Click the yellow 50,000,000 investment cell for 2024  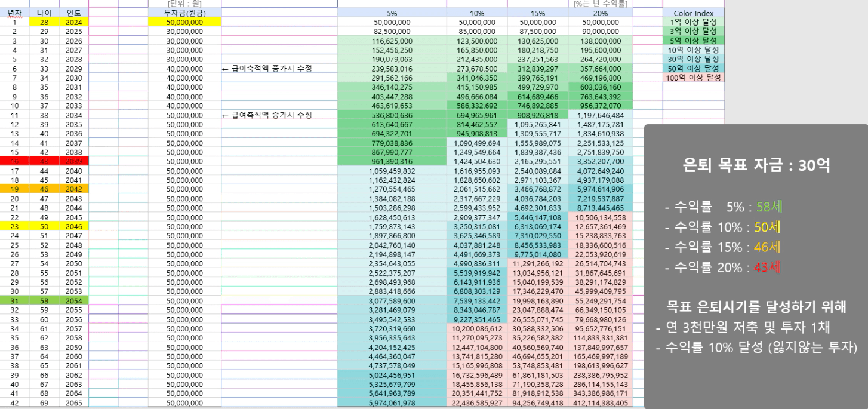184,22
